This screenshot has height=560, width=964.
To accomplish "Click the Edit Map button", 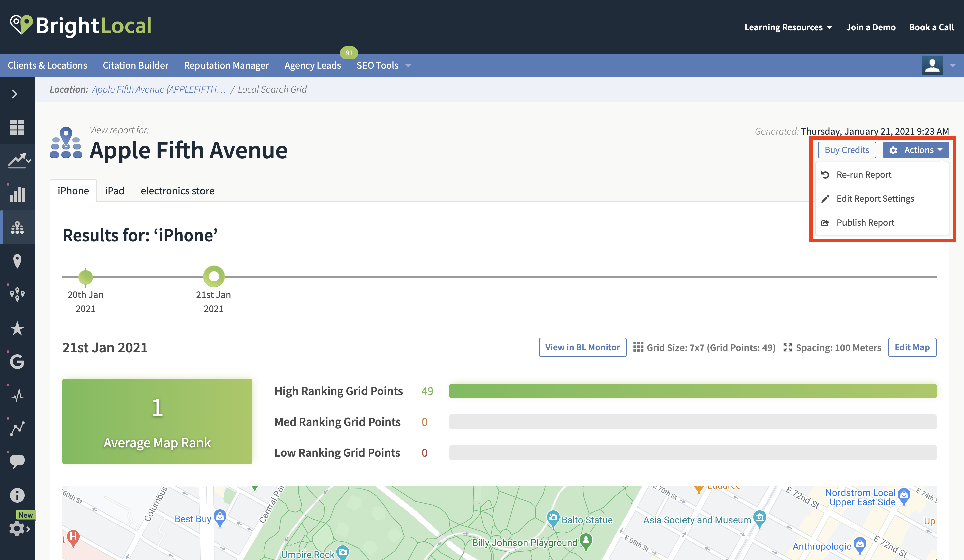I will pos(912,347).
